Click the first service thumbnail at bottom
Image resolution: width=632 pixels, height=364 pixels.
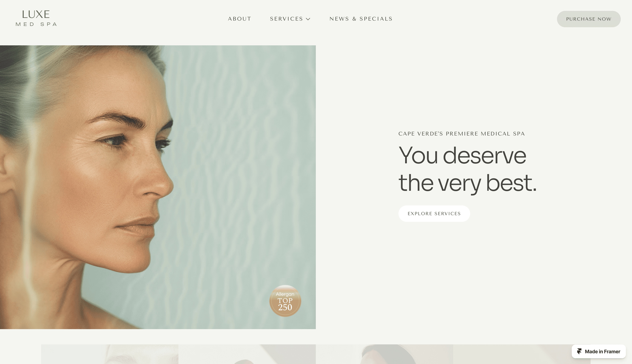click(x=110, y=354)
